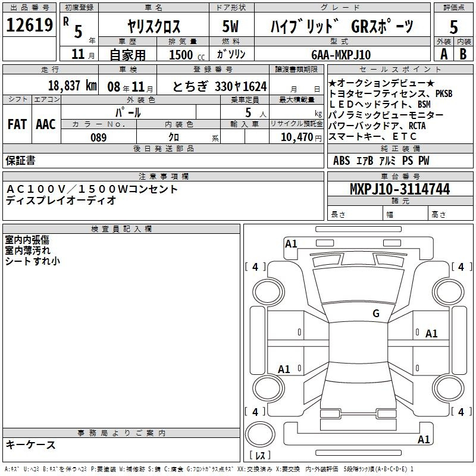Click the exterior grade A cell
Image resolution: width=476 pixels, height=476 pixels.
442,54
